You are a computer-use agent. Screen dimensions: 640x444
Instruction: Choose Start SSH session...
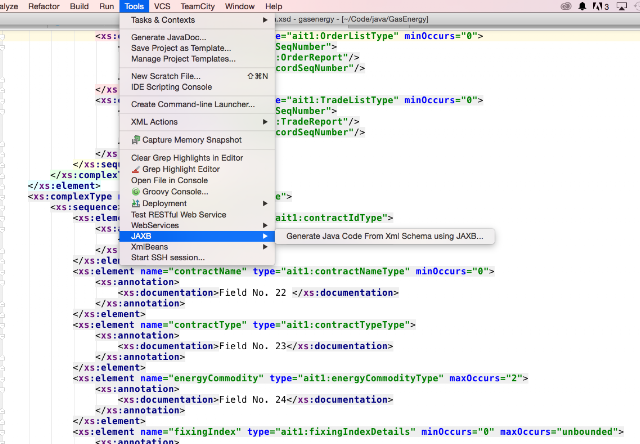198,258
